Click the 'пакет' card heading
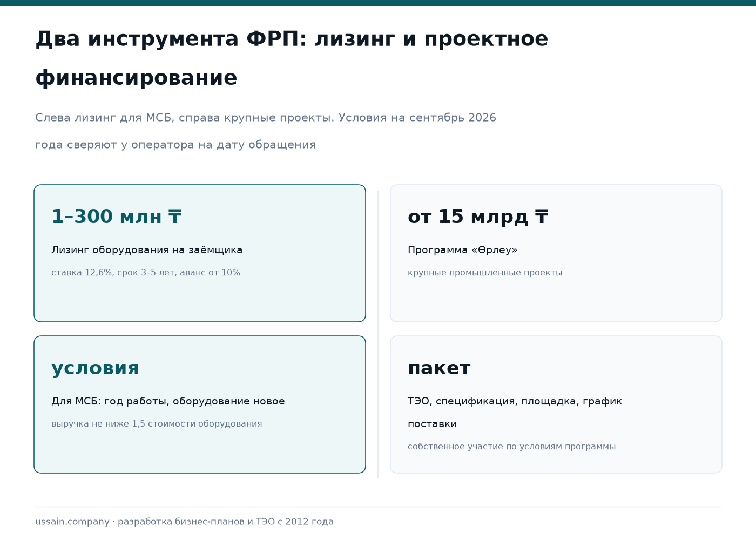Image resolution: width=756 pixels, height=540 pixels. tap(439, 368)
